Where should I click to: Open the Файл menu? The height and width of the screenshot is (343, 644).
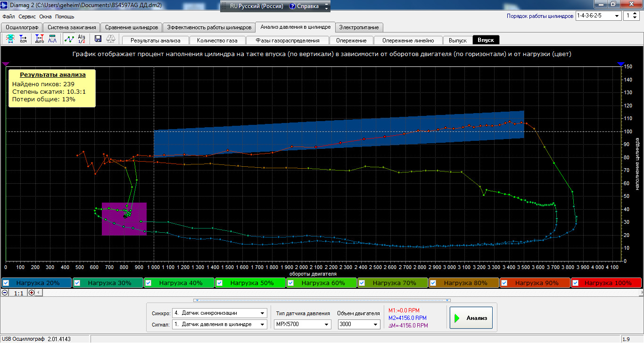[8, 16]
